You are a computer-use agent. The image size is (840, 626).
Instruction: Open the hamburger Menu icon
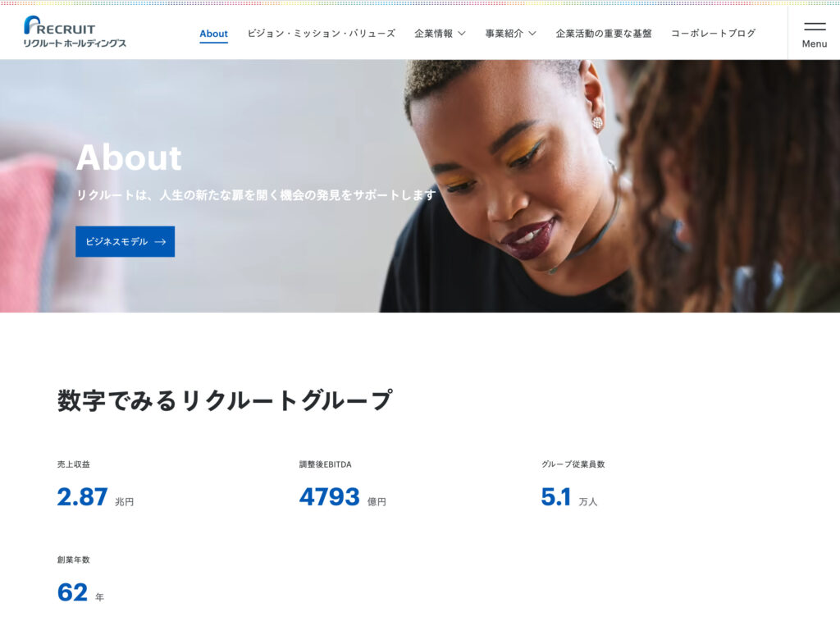815,26
